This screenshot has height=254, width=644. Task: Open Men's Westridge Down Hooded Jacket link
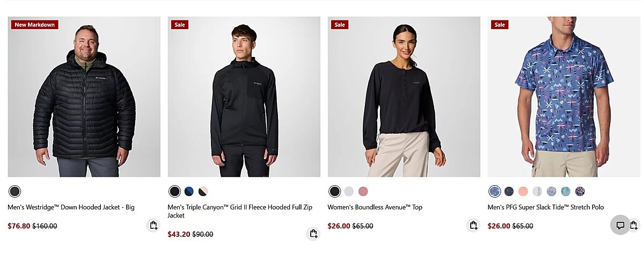(71, 207)
